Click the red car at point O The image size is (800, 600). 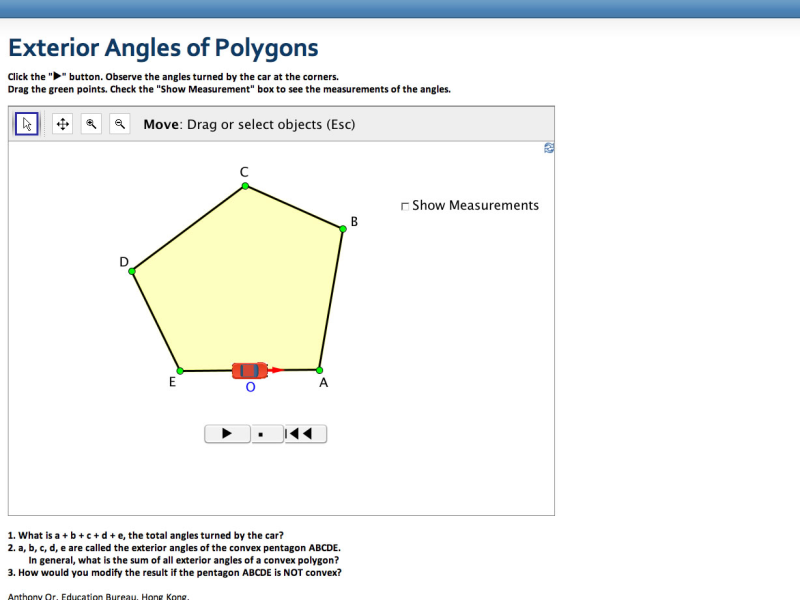pyautogui.click(x=249, y=369)
